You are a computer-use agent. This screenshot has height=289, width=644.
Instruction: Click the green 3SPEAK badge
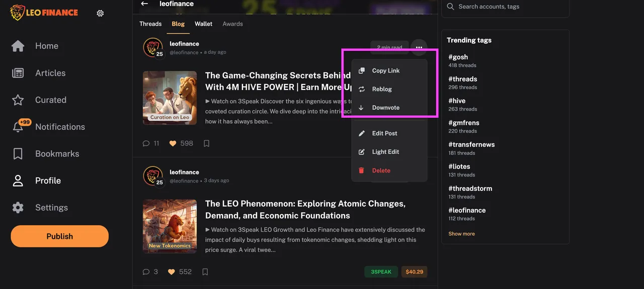[x=381, y=272]
